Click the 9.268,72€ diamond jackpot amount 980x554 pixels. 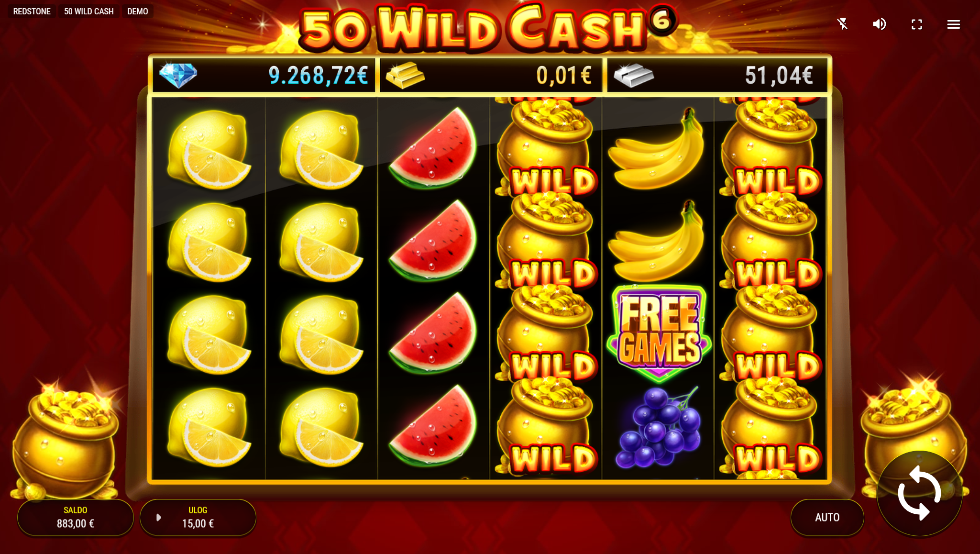click(x=318, y=75)
